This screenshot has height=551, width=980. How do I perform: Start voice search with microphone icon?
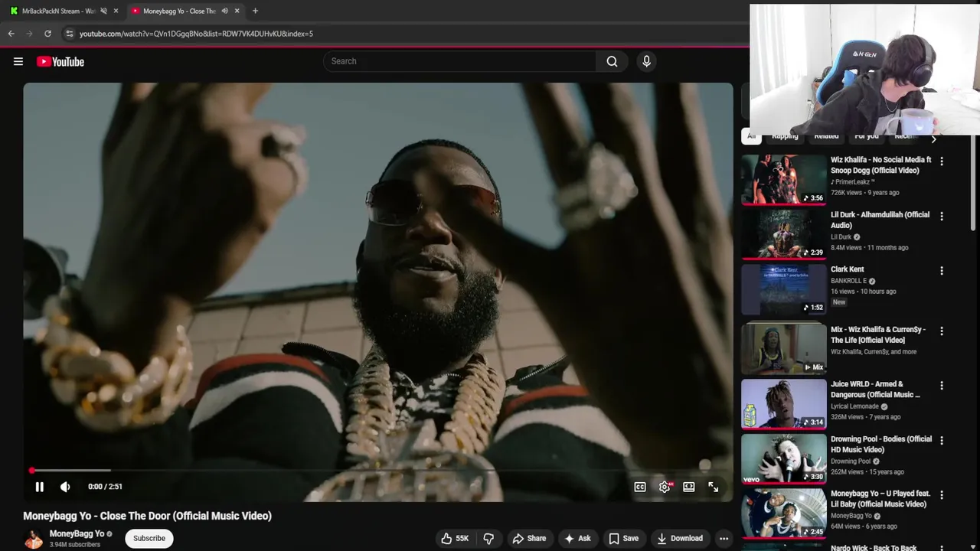[x=646, y=61]
